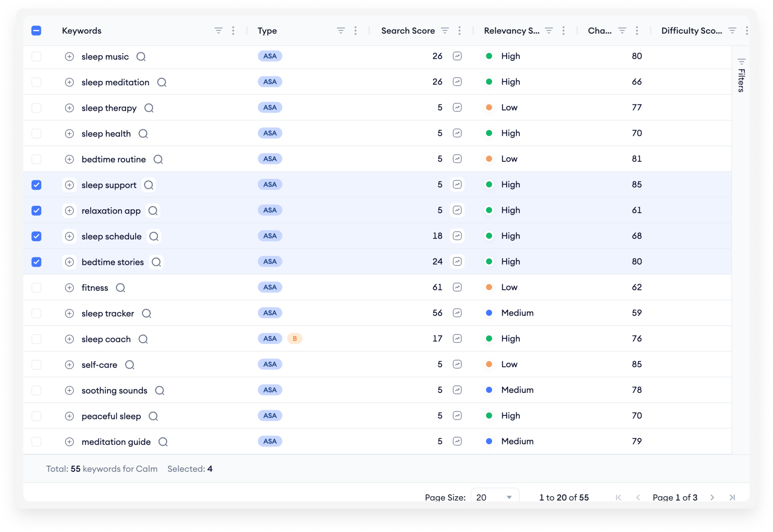
Task: Expand the sleep music keyword row
Action: click(69, 57)
